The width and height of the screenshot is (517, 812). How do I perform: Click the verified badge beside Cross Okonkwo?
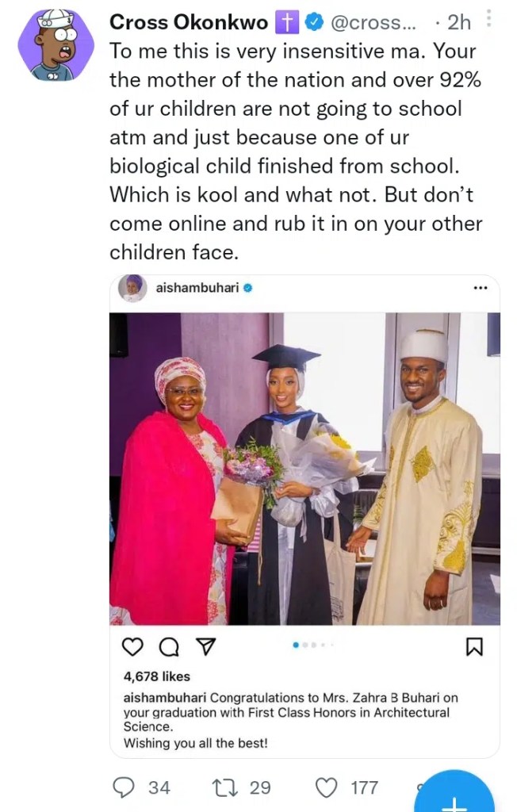tap(313, 24)
